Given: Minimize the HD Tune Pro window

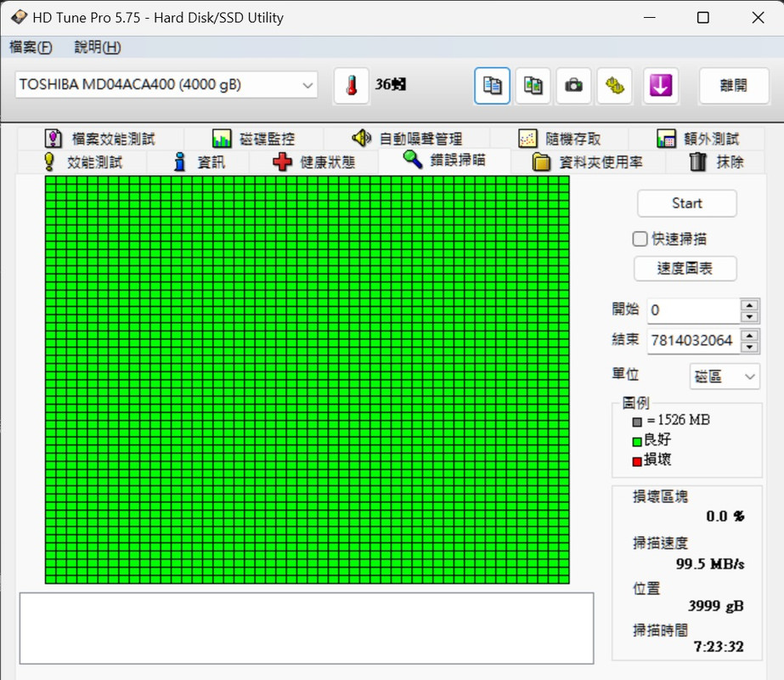Looking at the screenshot, I should tap(650, 18).
